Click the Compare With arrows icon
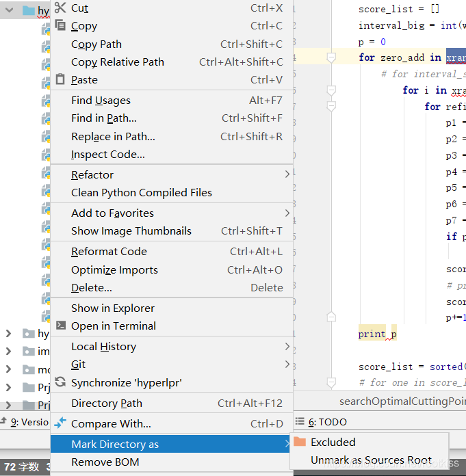Screen dimensions: 466x476 [x=60, y=423]
